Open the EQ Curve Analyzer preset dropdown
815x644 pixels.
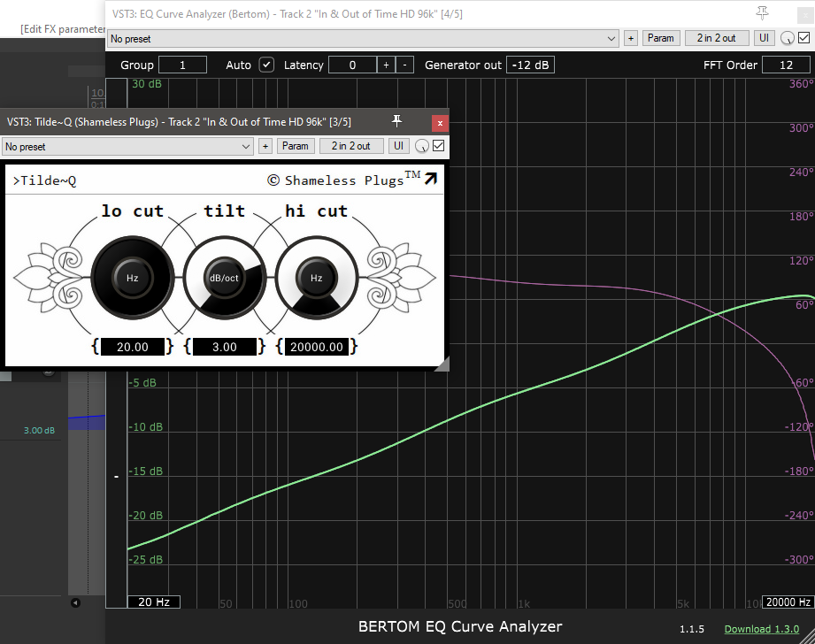[363, 38]
